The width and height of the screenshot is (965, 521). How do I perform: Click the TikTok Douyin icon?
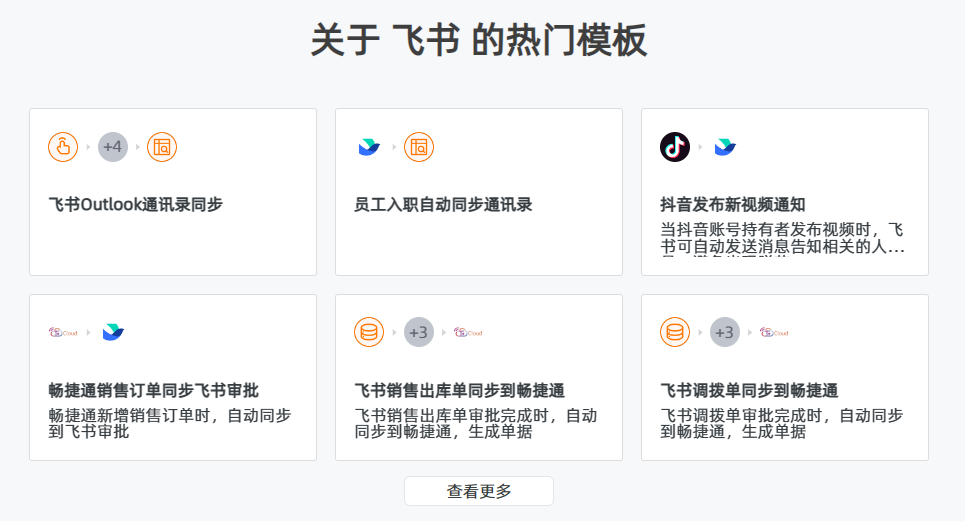[675, 147]
